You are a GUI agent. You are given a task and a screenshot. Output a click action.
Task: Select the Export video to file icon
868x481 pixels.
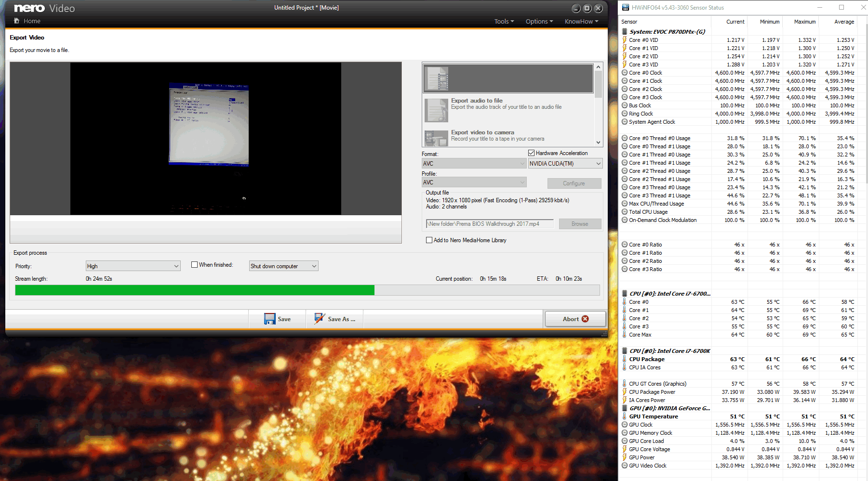tap(437, 78)
